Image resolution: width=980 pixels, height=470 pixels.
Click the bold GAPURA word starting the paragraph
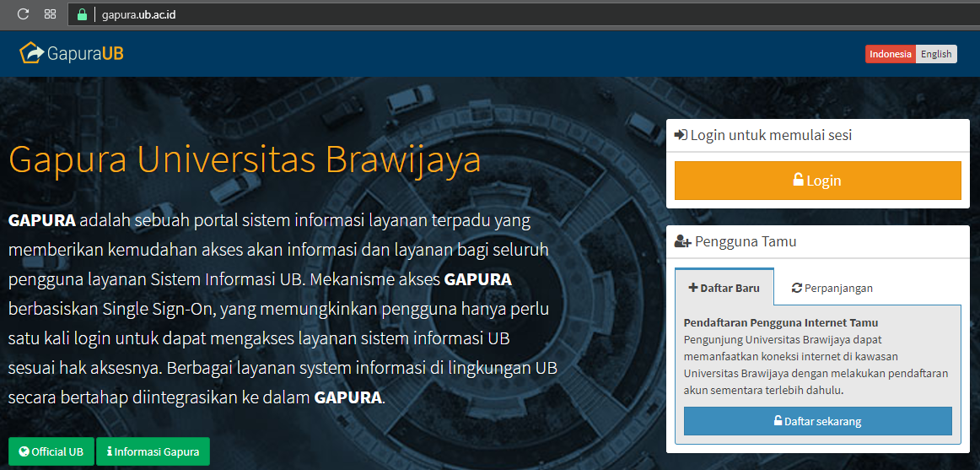coord(42,220)
